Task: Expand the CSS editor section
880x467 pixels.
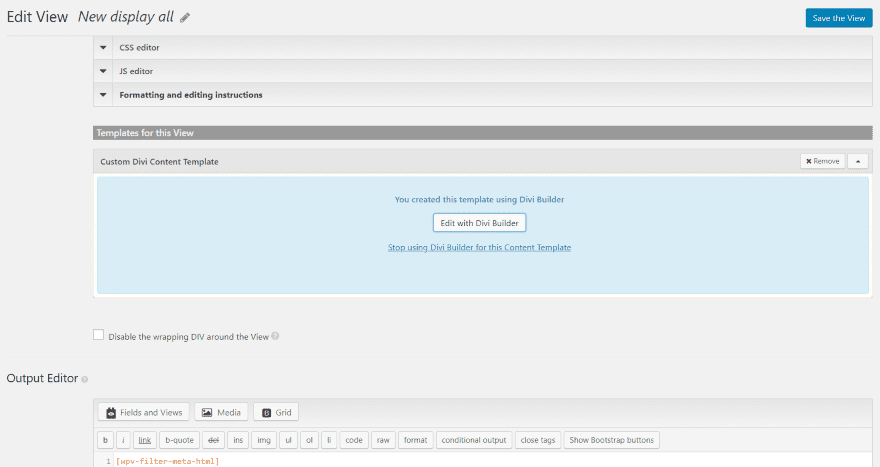Action: coord(483,48)
